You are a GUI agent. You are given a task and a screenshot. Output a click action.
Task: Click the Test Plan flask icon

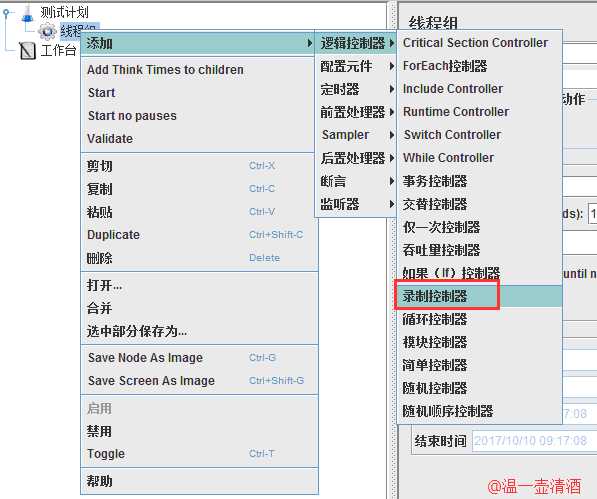tap(27, 13)
